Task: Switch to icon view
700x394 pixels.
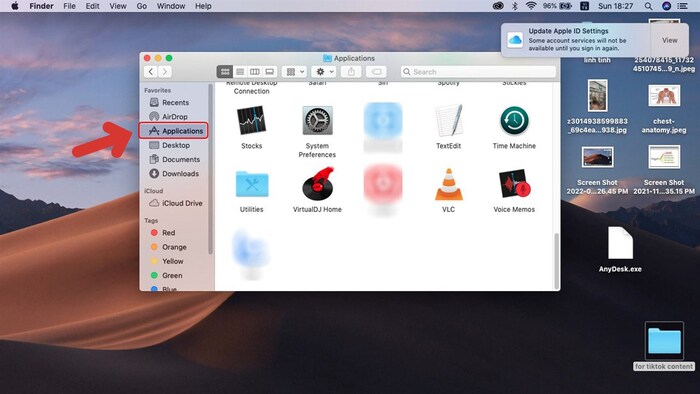Action: 225,71
